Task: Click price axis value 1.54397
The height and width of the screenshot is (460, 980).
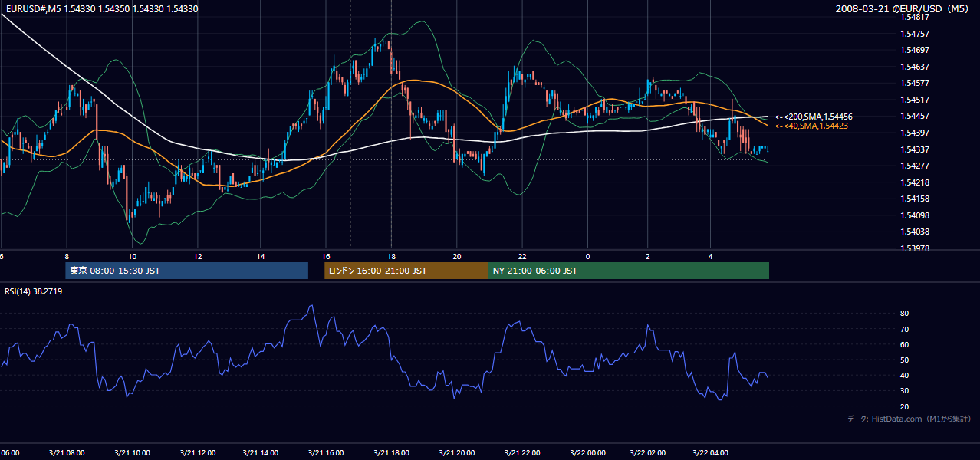Action: point(916,133)
